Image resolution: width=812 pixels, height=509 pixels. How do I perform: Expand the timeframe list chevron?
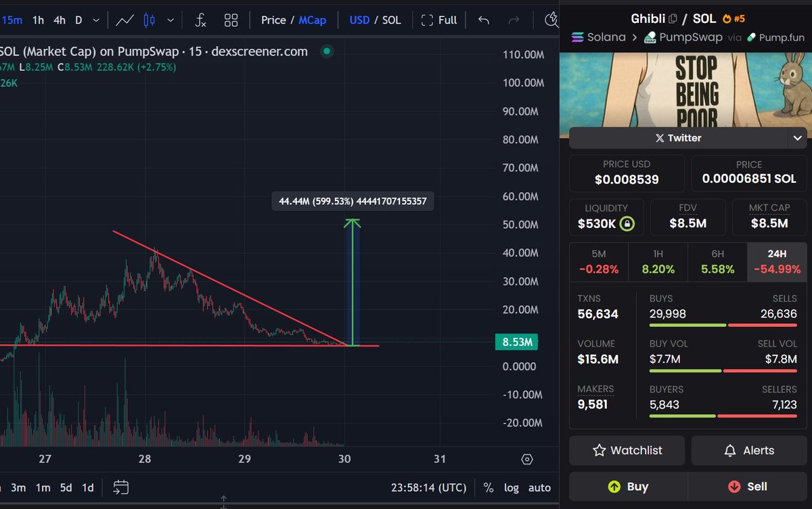coord(97,20)
